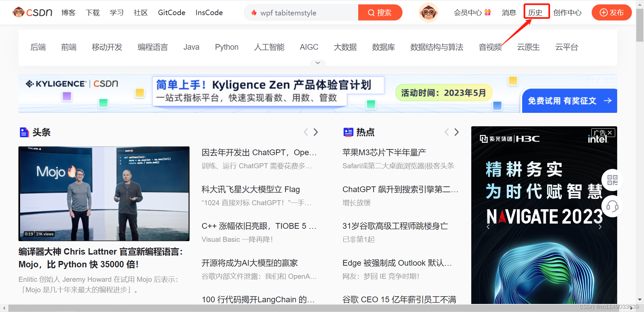Select the 云原生 category tab

point(528,47)
